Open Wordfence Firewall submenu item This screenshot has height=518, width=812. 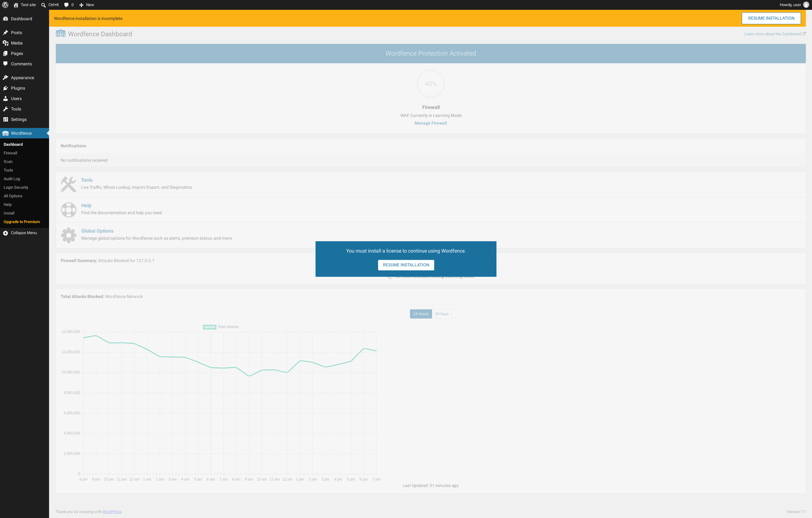(x=10, y=153)
